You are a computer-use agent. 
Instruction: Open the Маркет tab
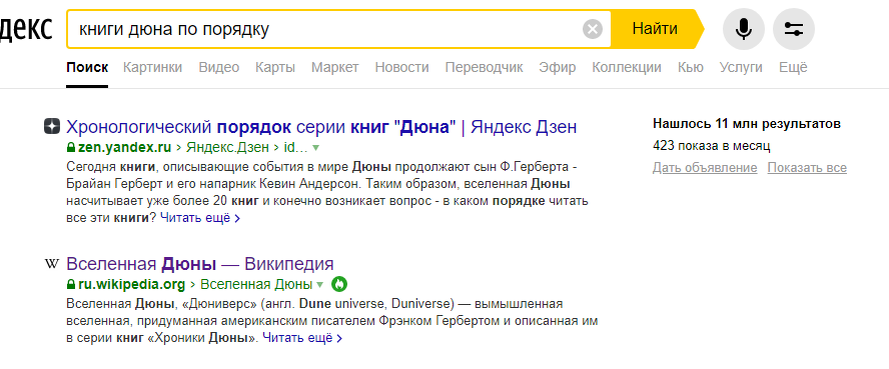335,67
